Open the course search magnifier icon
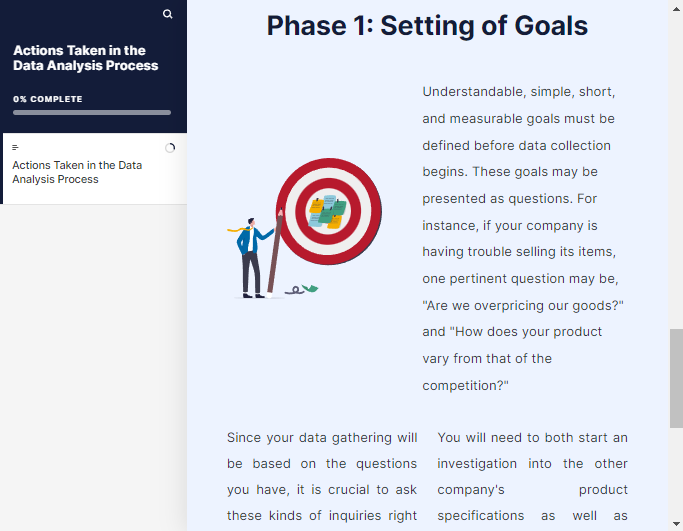The width and height of the screenshot is (683, 531). click(x=168, y=14)
